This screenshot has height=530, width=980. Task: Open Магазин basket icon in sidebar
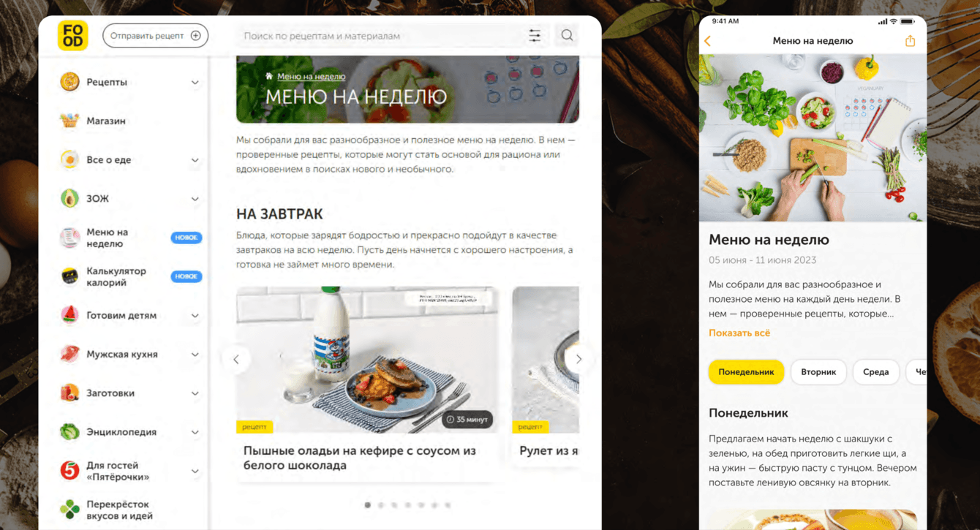(x=69, y=121)
